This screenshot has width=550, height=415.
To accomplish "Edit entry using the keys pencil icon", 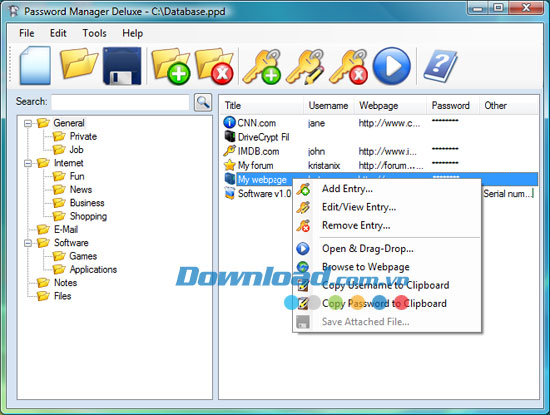I will [x=305, y=66].
